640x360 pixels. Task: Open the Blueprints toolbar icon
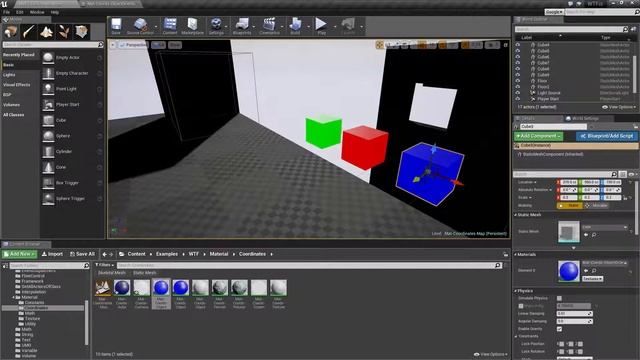coord(242,25)
